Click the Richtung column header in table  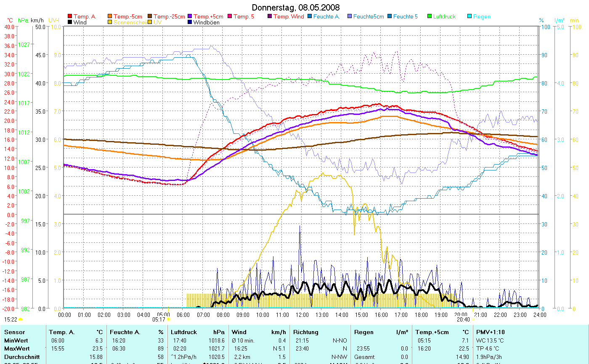(305, 332)
